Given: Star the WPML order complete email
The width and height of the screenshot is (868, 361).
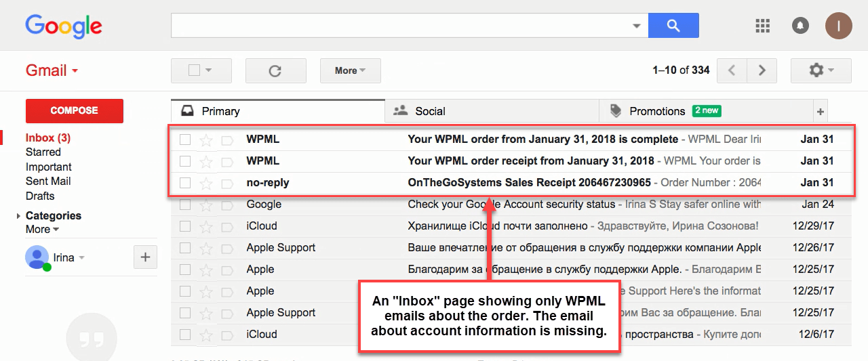Looking at the screenshot, I should click(206, 140).
